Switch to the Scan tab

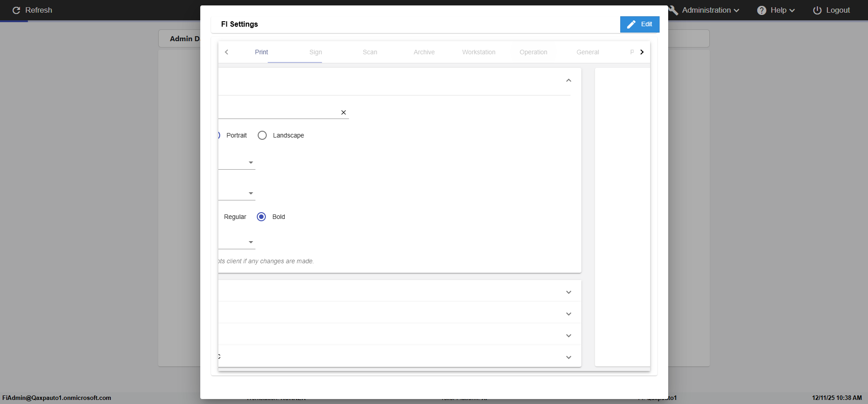(x=370, y=52)
